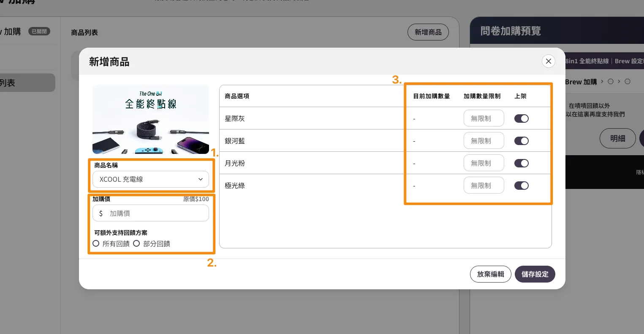Click the dollar sign icon in 加購價 field

pos(101,213)
